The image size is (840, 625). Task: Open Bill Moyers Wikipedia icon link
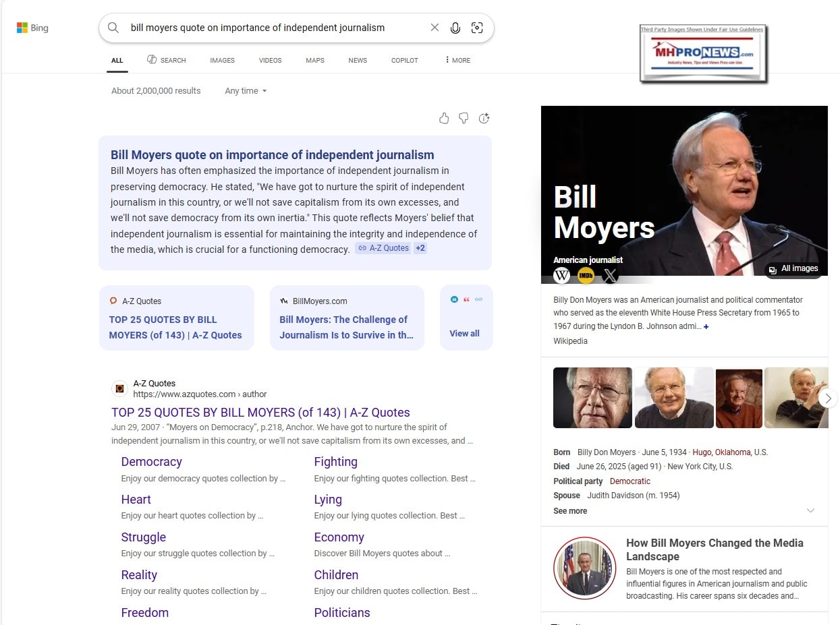(x=561, y=275)
